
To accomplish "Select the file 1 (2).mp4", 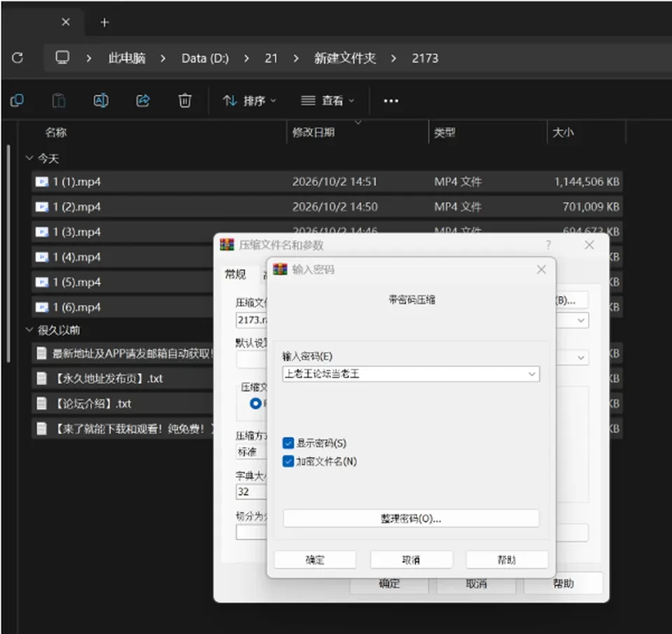I will click(x=327, y=207).
